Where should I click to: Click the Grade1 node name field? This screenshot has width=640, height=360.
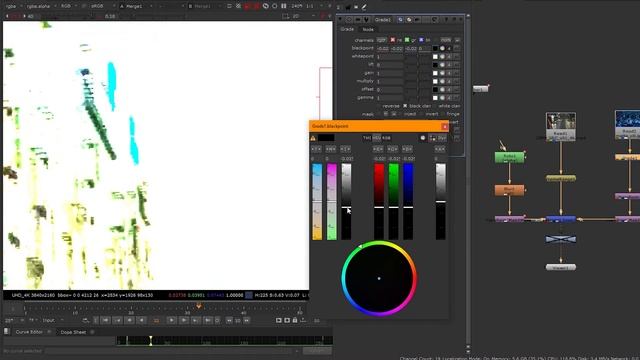383,20
